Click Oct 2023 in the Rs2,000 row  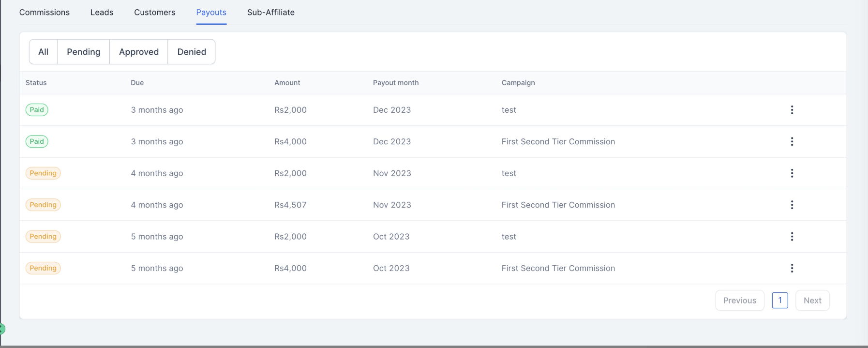[x=391, y=237]
